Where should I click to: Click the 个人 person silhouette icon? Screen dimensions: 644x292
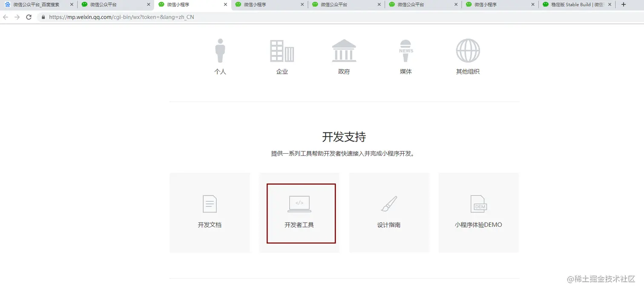[220, 51]
